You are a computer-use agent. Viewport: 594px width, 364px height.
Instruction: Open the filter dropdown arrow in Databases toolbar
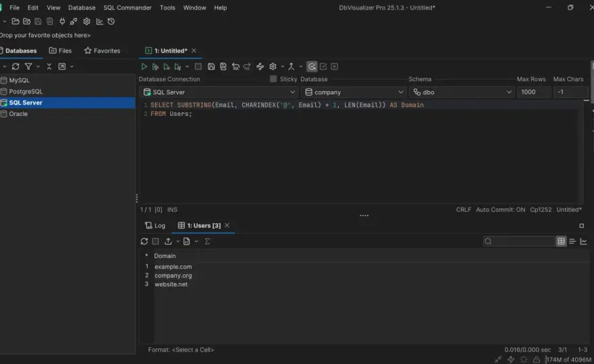click(x=38, y=67)
